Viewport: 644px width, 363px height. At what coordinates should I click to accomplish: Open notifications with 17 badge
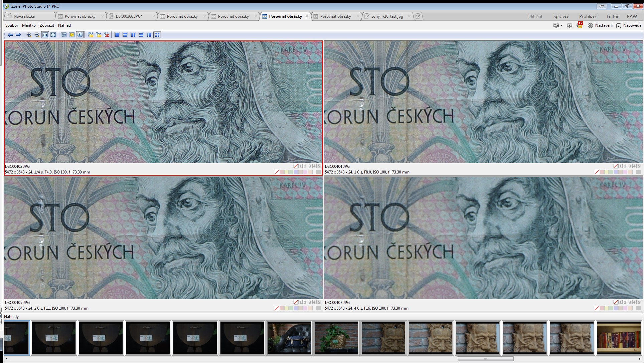[580, 25]
